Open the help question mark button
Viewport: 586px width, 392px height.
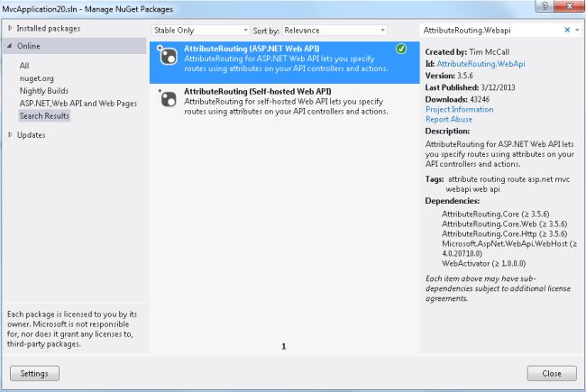coord(545,6)
